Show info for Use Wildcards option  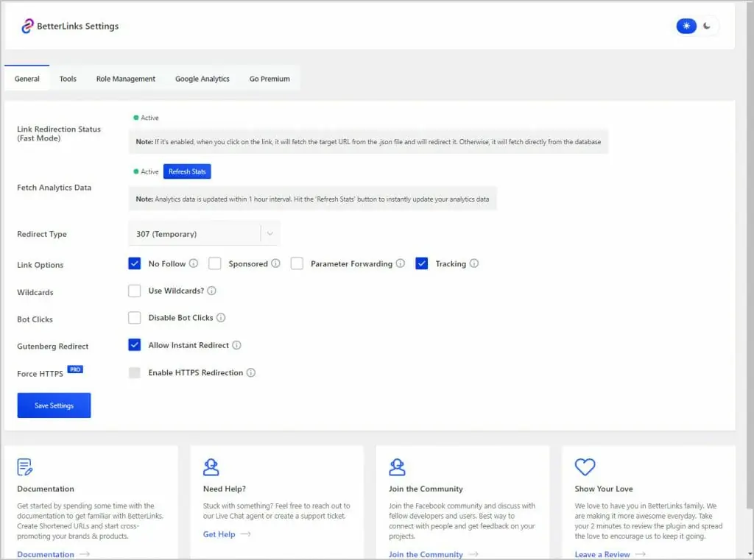click(211, 291)
